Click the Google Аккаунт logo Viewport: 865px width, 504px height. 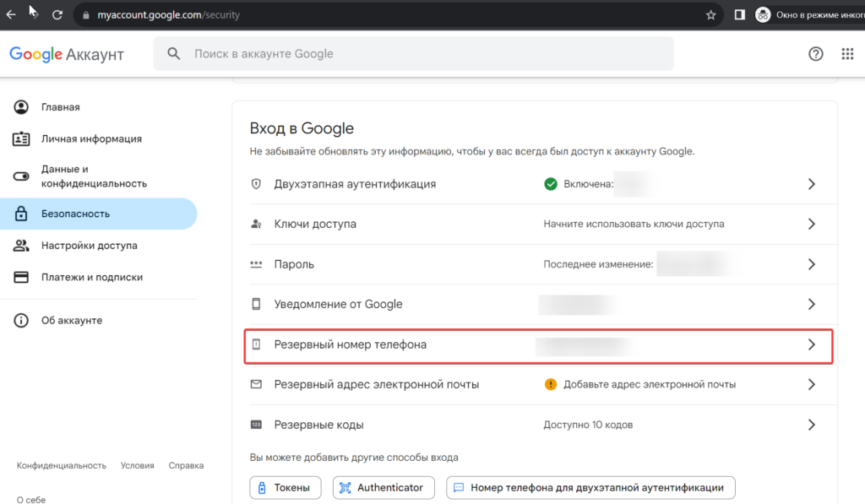tap(67, 54)
